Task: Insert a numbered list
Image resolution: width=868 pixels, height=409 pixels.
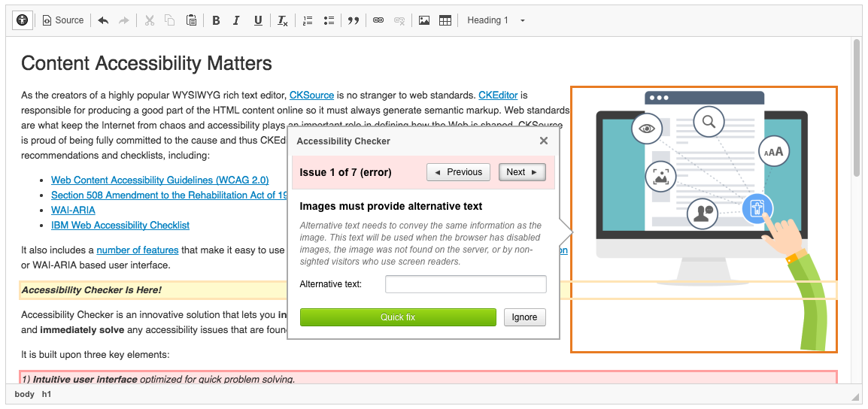Action: tap(308, 20)
